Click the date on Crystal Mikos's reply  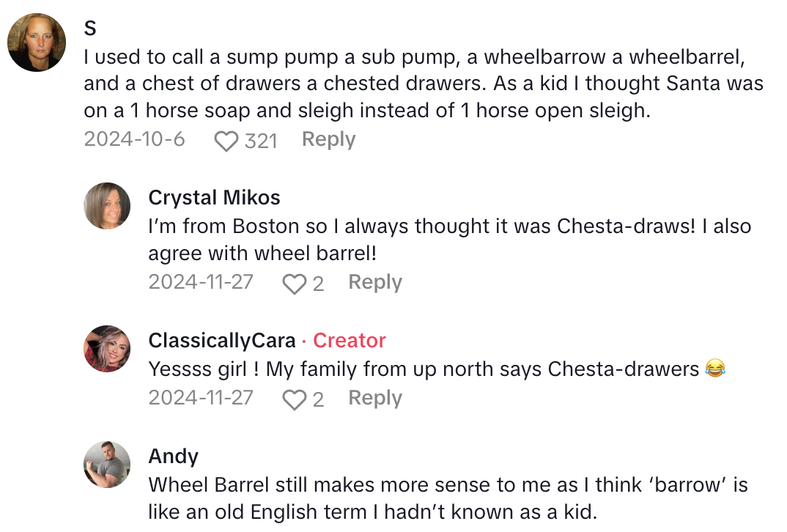tap(201, 282)
